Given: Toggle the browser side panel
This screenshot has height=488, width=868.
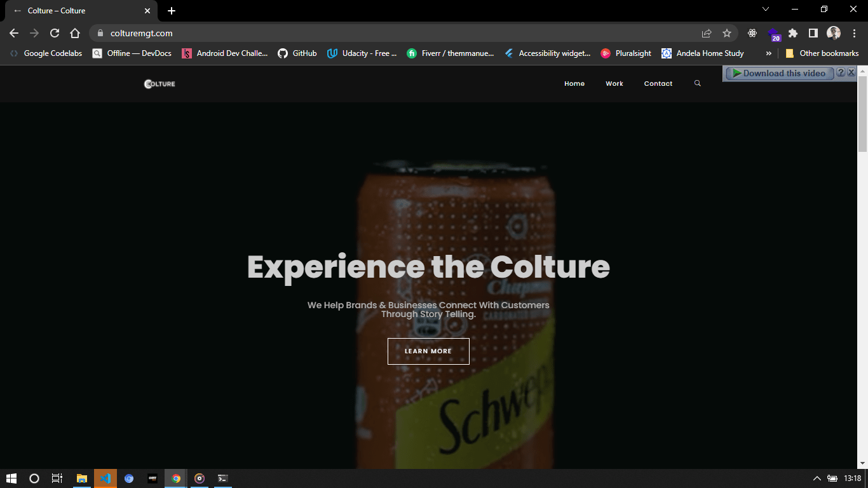Looking at the screenshot, I should tap(813, 33).
